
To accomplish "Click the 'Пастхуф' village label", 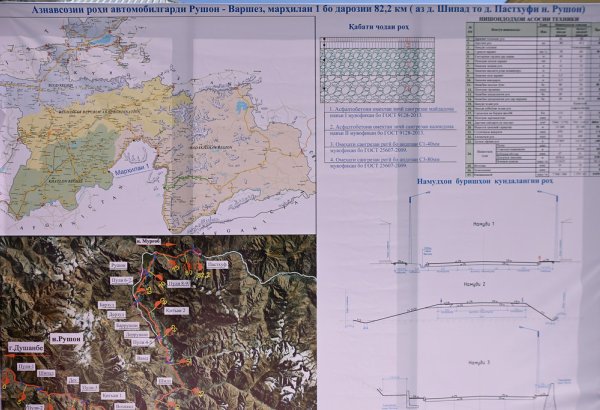I will tap(217, 265).
